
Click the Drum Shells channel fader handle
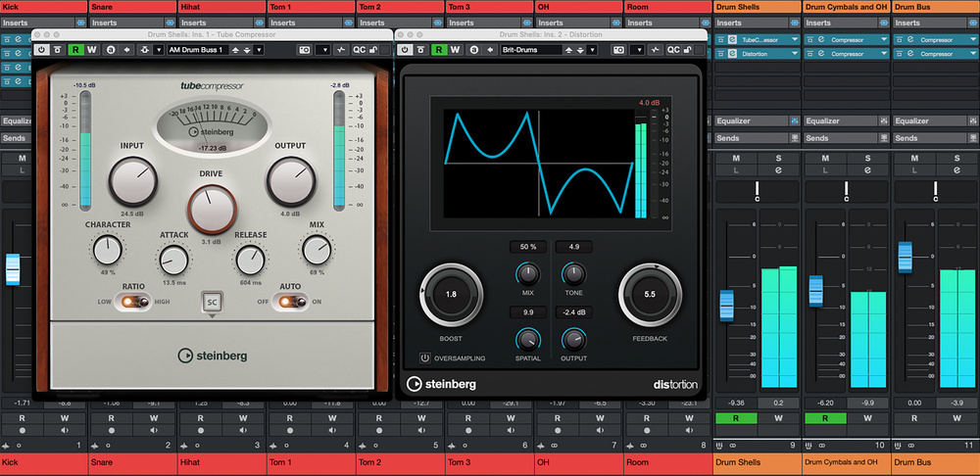pos(727,307)
